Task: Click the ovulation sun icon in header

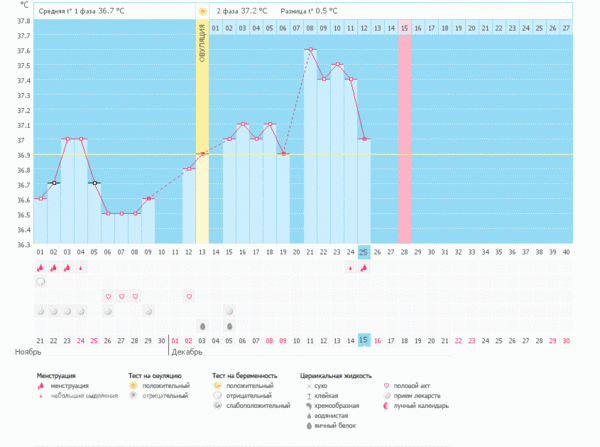Action: (202, 9)
